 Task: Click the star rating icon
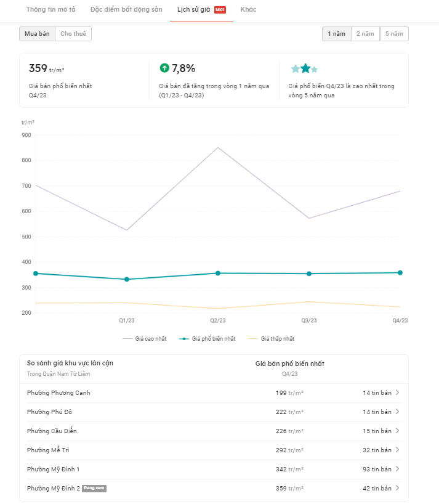coord(304,68)
